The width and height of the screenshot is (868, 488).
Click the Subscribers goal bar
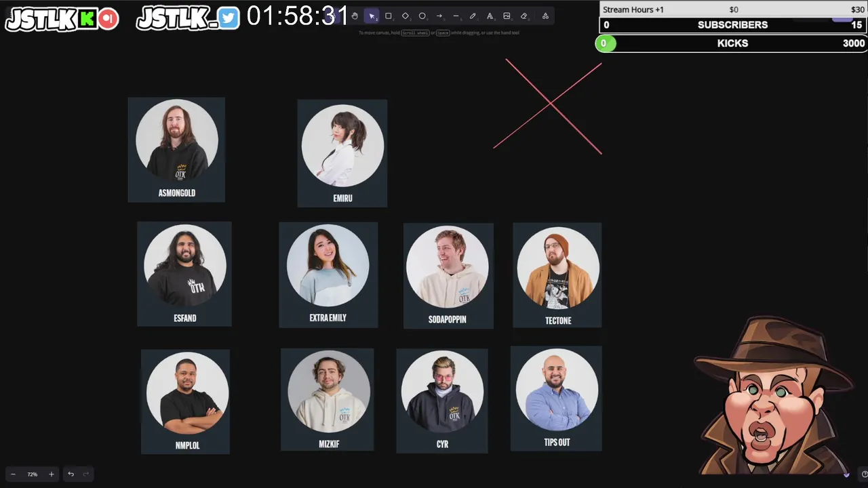point(732,25)
